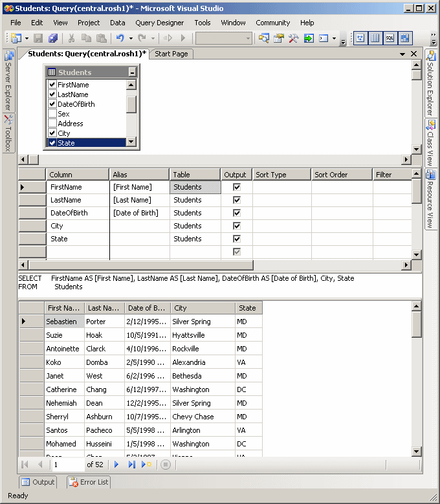Toggle Output checkbox for DateOfBirth row
Viewport: 440px width, 504px height.
tap(237, 213)
